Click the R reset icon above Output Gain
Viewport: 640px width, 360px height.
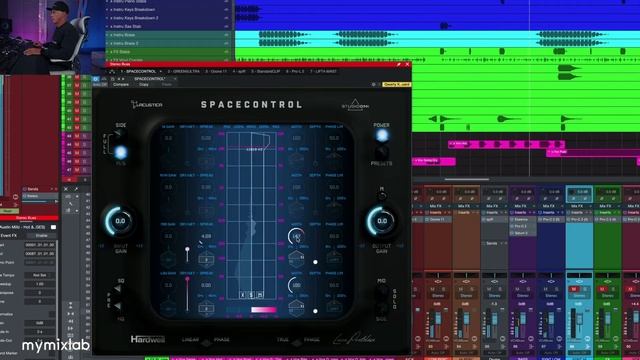click(382, 196)
